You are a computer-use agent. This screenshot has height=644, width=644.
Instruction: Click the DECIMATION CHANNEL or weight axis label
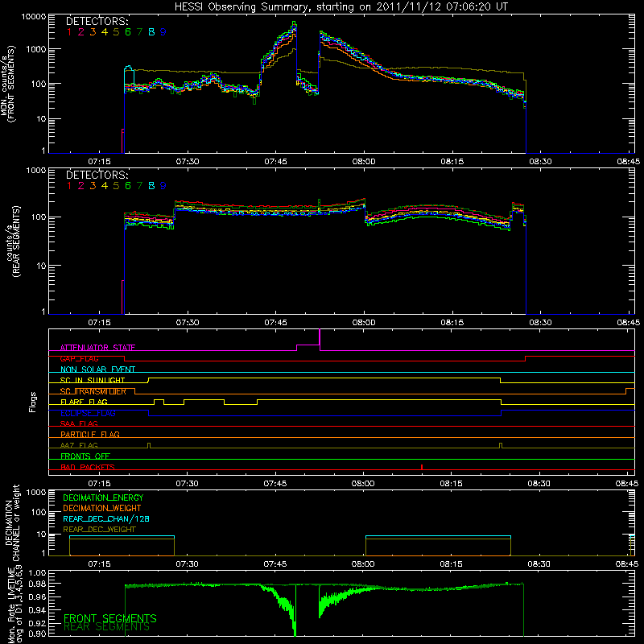click(12, 522)
